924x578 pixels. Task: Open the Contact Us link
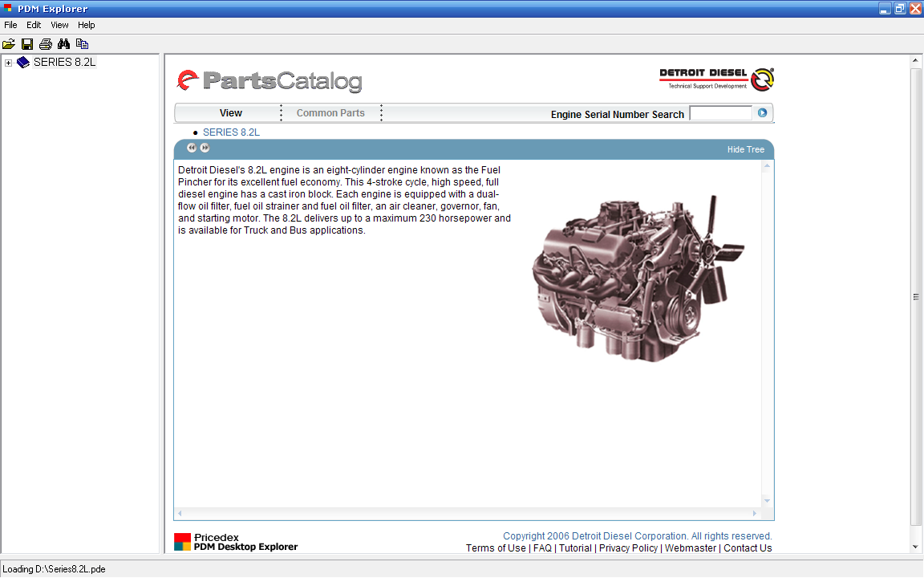click(748, 548)
